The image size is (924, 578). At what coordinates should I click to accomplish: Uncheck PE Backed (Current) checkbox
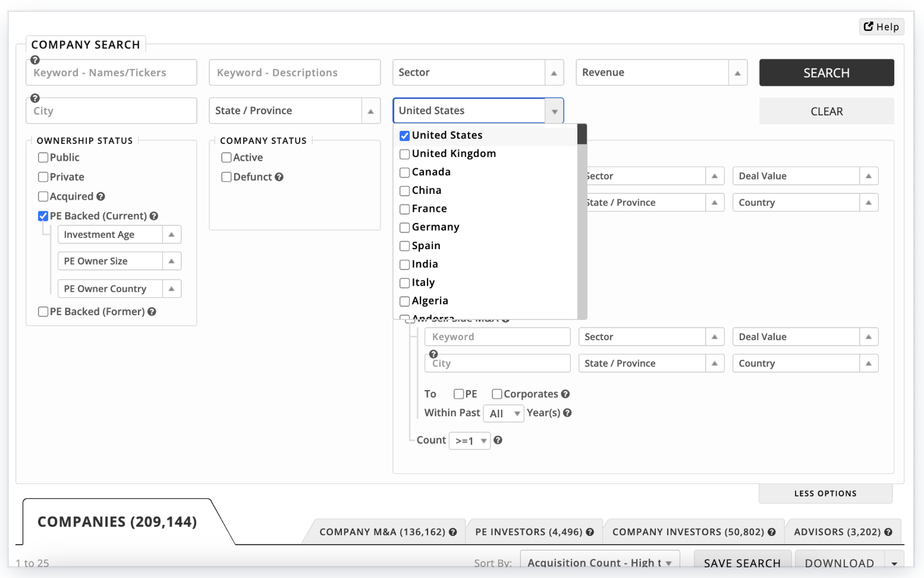tap(43, 216)
